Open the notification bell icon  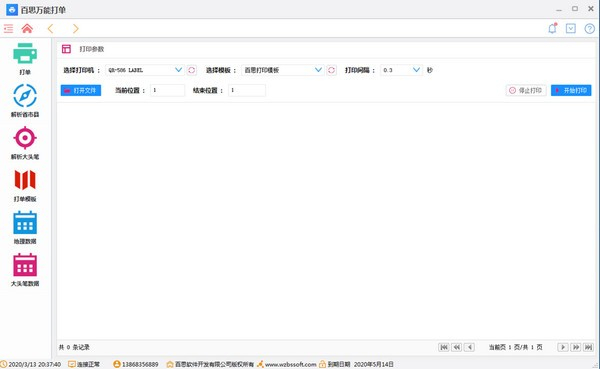click(x=552, y=28)
